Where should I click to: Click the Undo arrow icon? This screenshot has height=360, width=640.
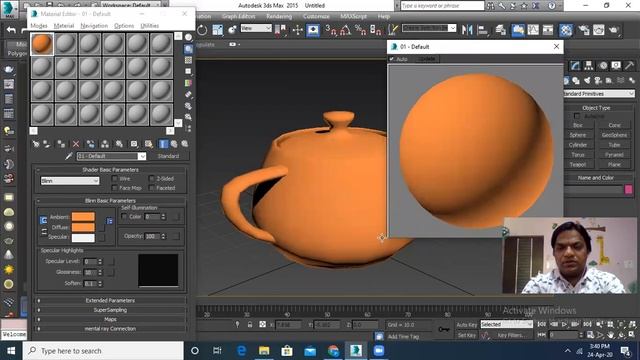pyautogui.click(x=11, y=30)
